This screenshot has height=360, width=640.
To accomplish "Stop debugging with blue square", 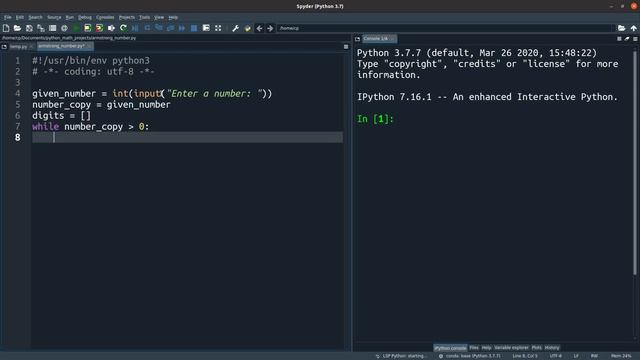I will point(194,28).
